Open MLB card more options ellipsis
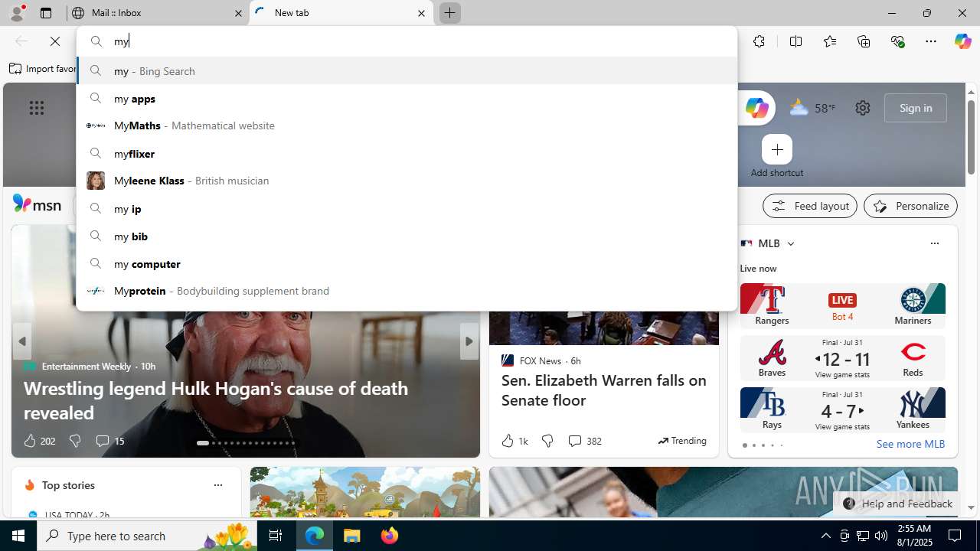Viewport: 980px width, 551px height. [934, 243]
